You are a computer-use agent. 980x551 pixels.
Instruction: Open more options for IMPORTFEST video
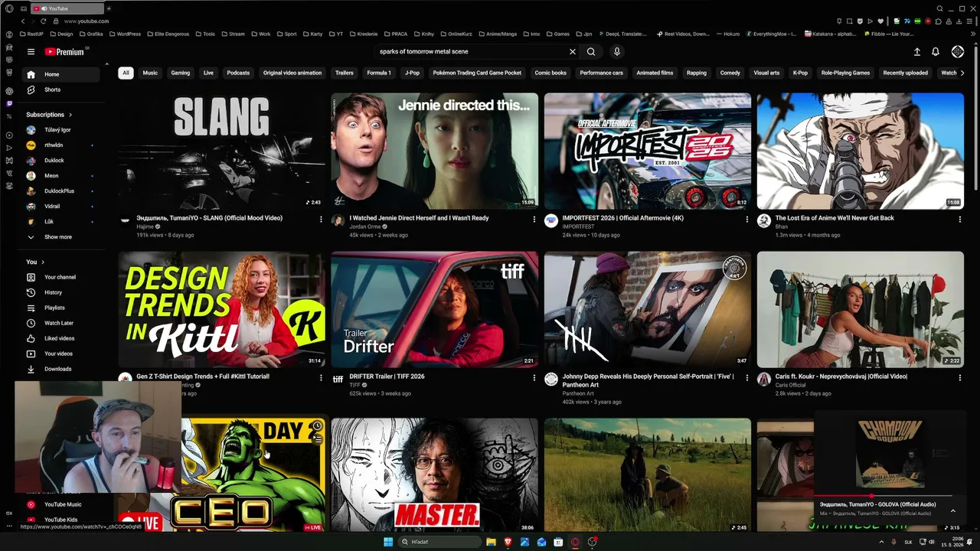(746, 220)
